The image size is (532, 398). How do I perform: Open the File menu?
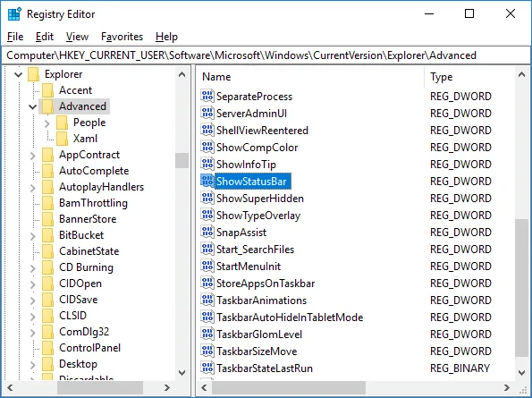click(15, 37)
